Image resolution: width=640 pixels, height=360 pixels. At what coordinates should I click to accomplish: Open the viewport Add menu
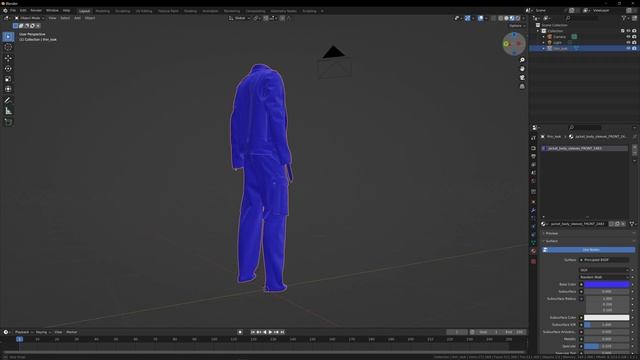click(77, 18)
